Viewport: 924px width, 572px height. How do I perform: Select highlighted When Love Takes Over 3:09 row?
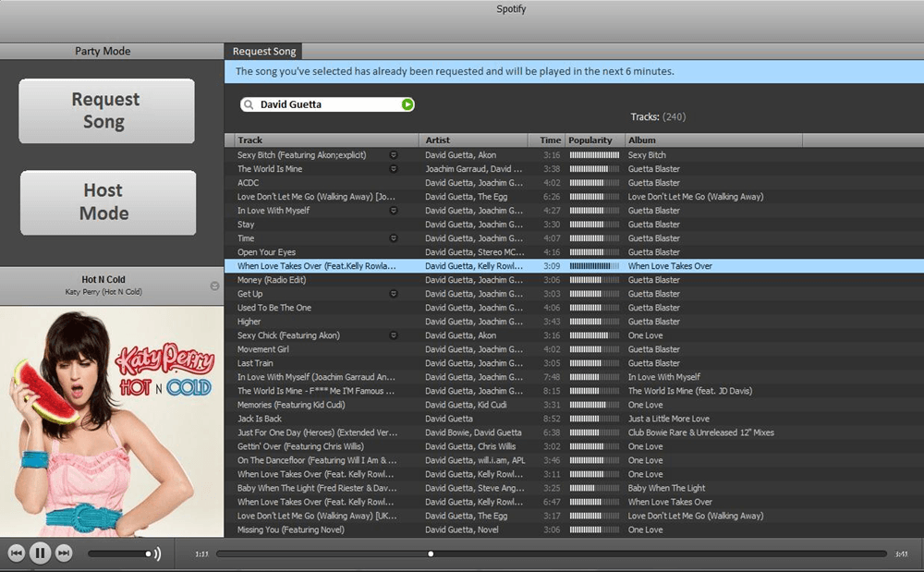(x=574, y=266)
